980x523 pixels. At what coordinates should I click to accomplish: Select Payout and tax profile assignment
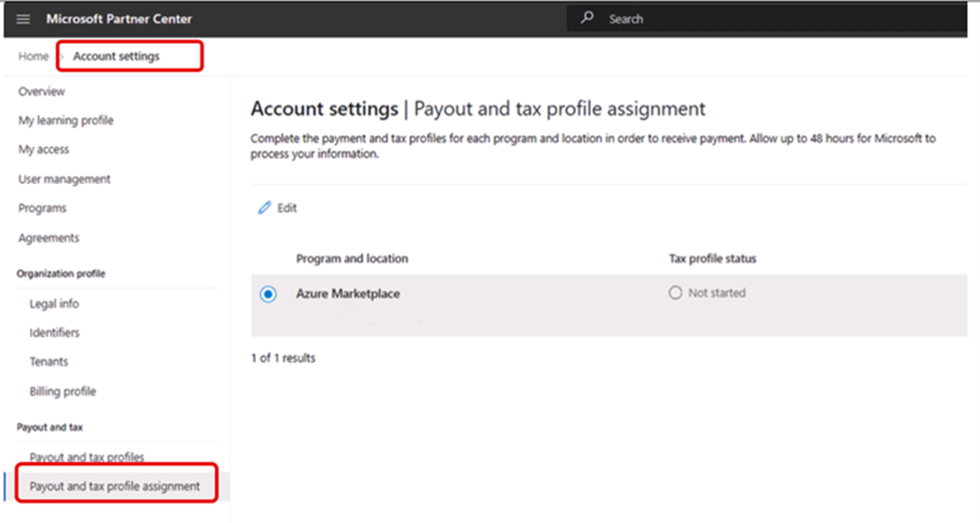click(x=114, y=486)
